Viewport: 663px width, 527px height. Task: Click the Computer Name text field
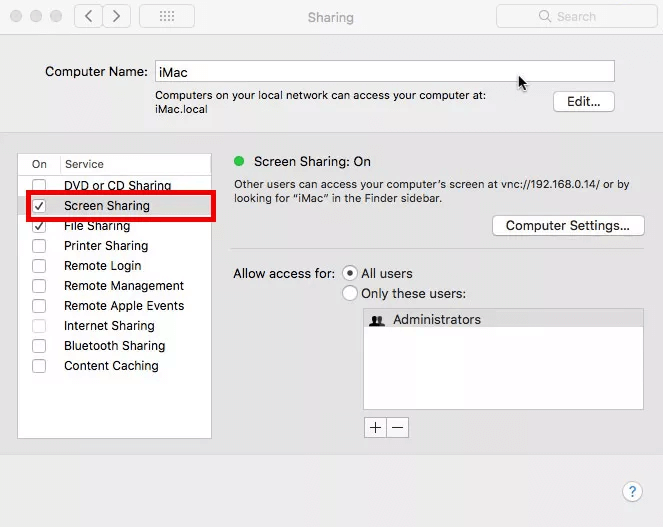pos(384,72)
